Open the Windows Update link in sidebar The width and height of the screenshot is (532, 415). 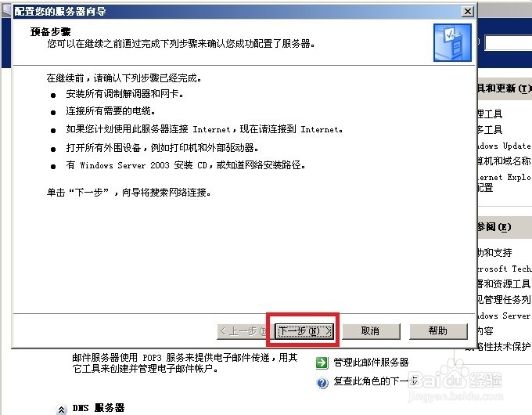tap(504, 146)
